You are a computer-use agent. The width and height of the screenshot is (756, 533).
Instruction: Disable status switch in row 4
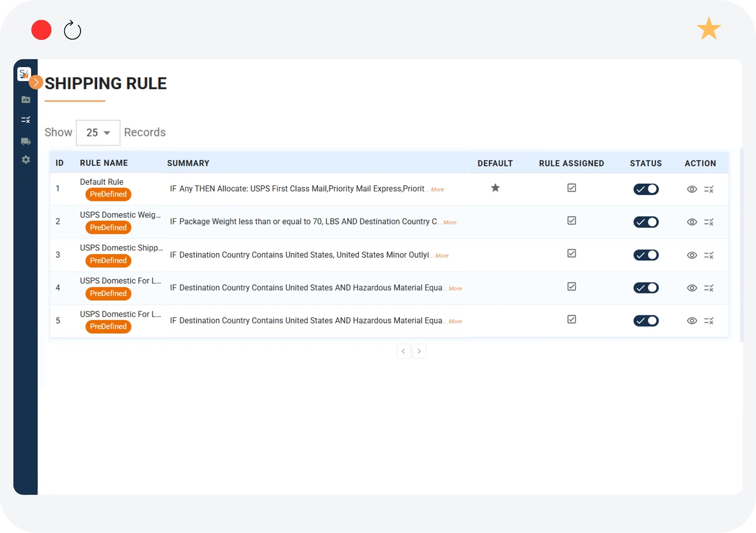click(646, 288)
